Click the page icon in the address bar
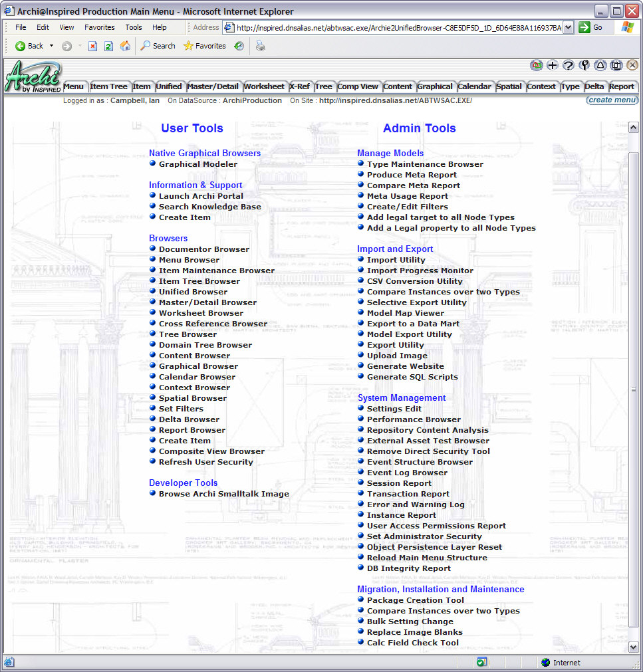The height and width of the screenshot is (672, 643). [x=229, y=27]
